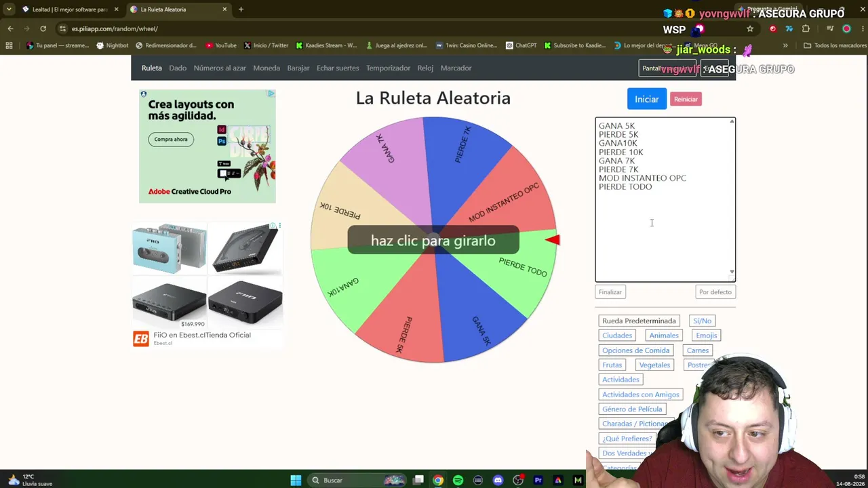Load the Animales preset list
868x488 pixels.
[x=664, y=335]
